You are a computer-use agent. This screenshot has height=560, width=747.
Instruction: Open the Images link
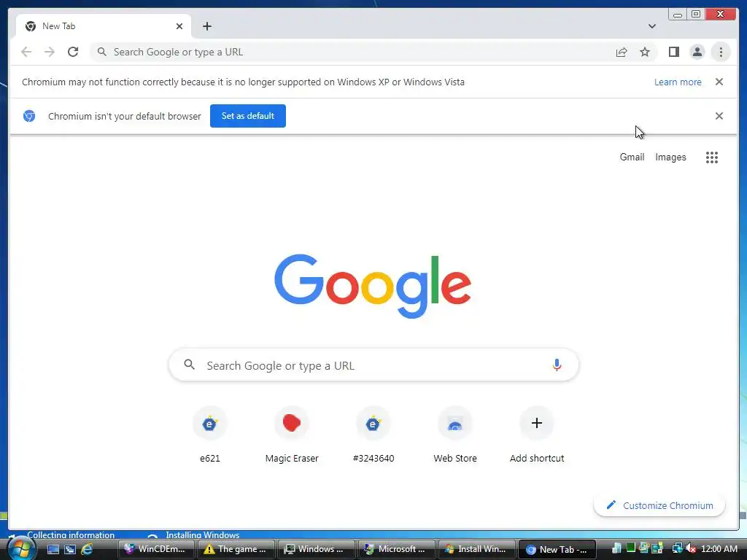(670, 157)
